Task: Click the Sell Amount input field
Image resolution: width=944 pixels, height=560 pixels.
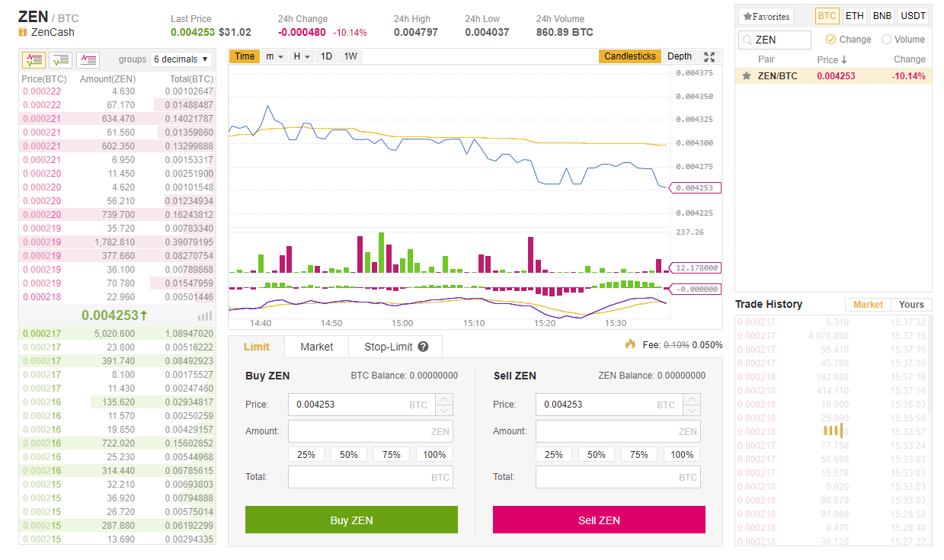Action: [618, 431]
